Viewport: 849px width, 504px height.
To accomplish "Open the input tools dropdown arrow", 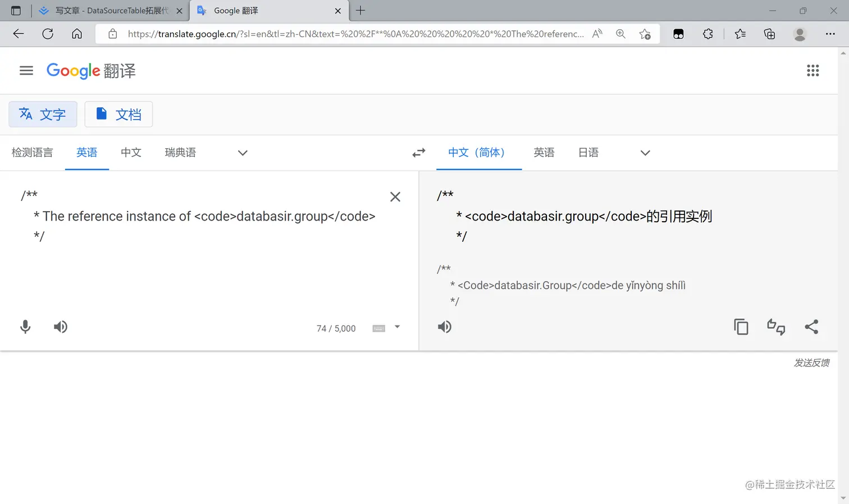I will pyautogui.click(x=397, y=327).
